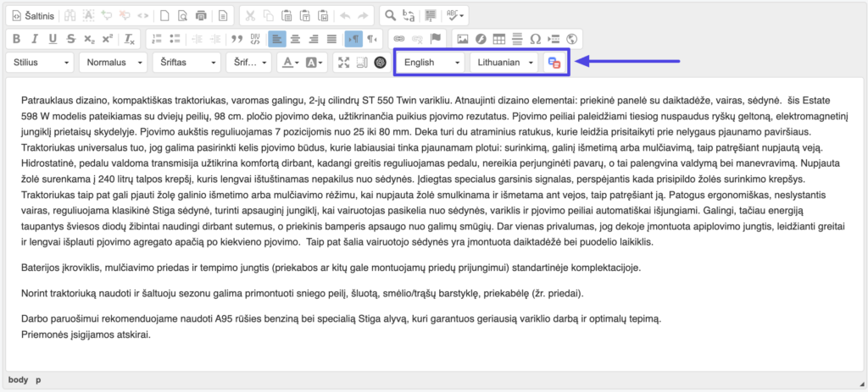Image resolution: width=868 pixels, height=392 pixels.
Task: Toggle Italic formatting
Action: (x=34, y=39)
